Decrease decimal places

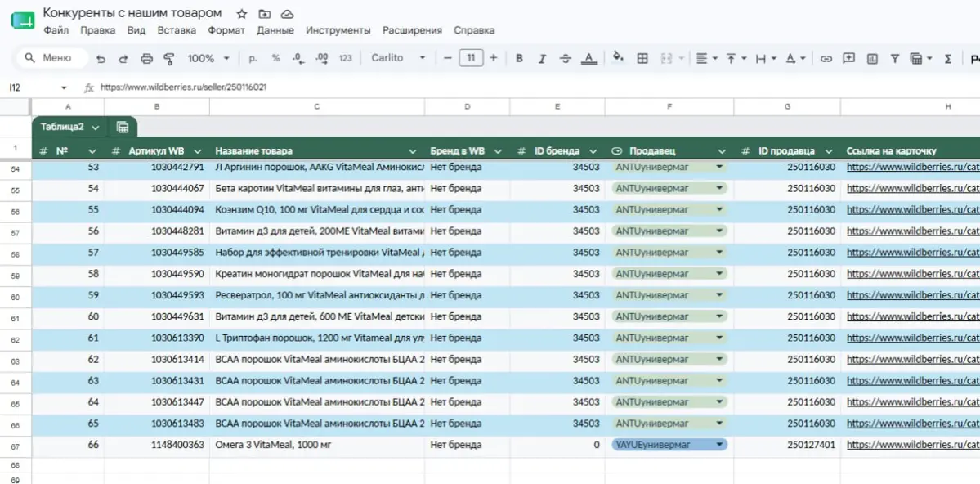click(298, 58)
